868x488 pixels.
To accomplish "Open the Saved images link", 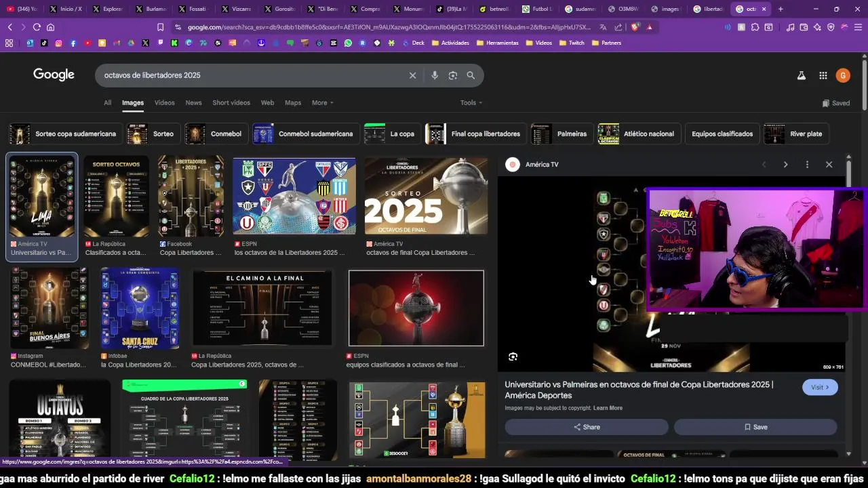I will (x=835, y=103).
